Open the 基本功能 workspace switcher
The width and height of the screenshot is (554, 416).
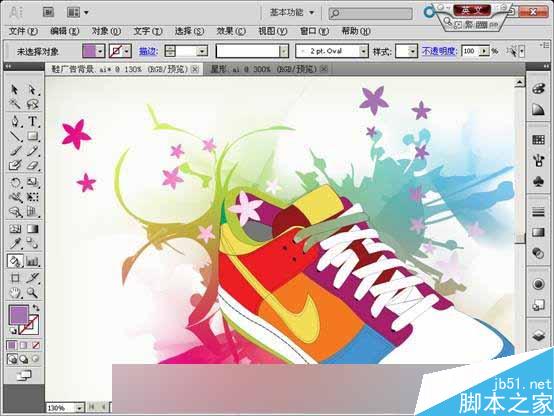tap(292, 13)
